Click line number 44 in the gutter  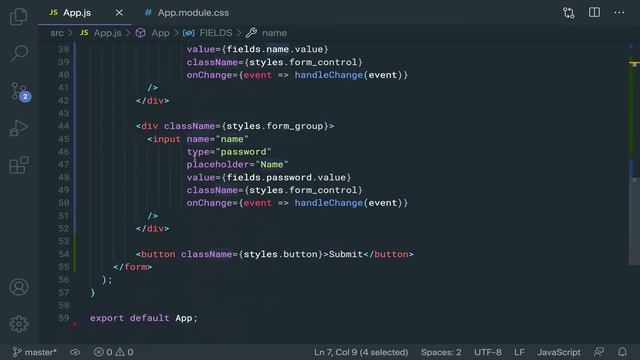[64, 126]
